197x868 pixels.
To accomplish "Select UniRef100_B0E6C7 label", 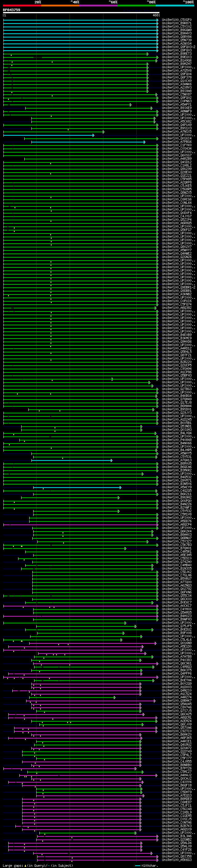I will (x=177, y=602).
